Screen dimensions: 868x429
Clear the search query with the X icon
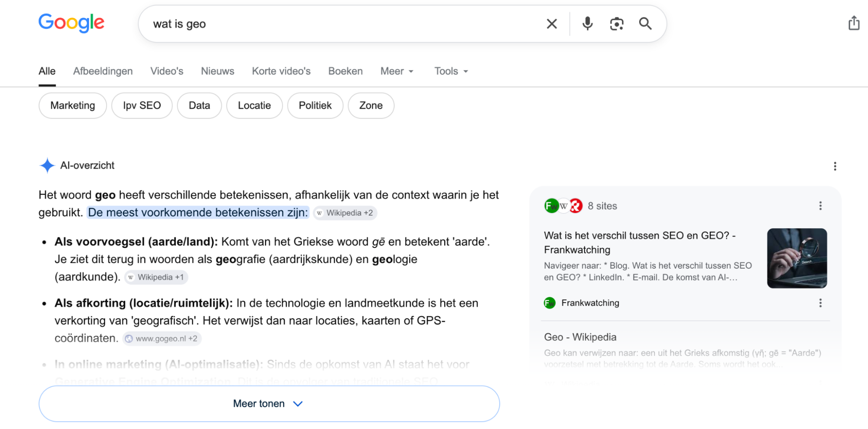click(x=551, y=24)
